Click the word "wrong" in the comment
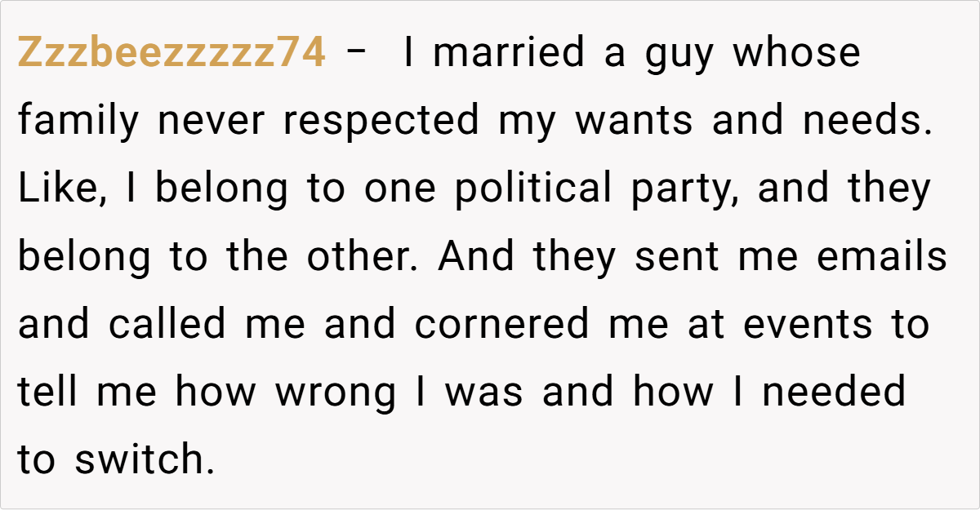This screenshot has height=510, width=980. pos(335,393)
